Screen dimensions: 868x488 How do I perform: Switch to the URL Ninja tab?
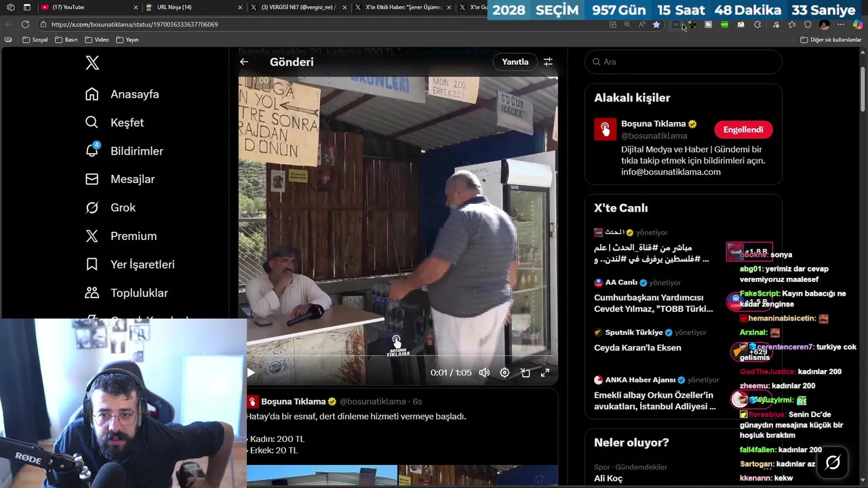coord(193,7)
